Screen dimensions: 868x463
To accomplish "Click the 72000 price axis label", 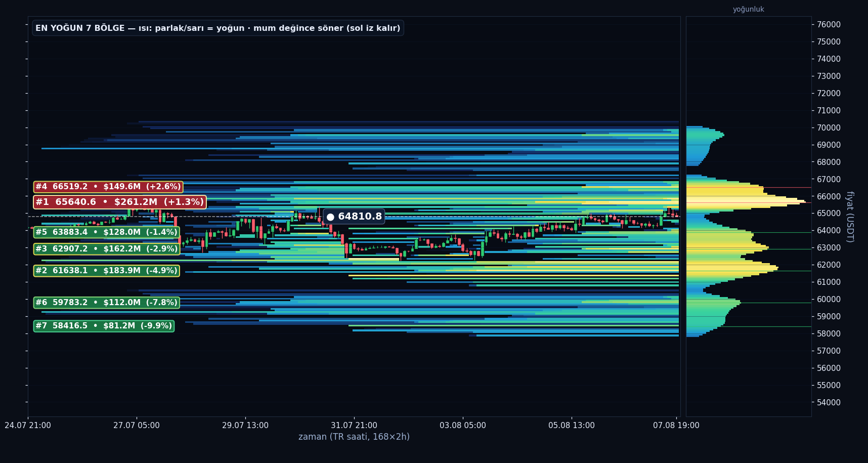I will pos(829,94).
